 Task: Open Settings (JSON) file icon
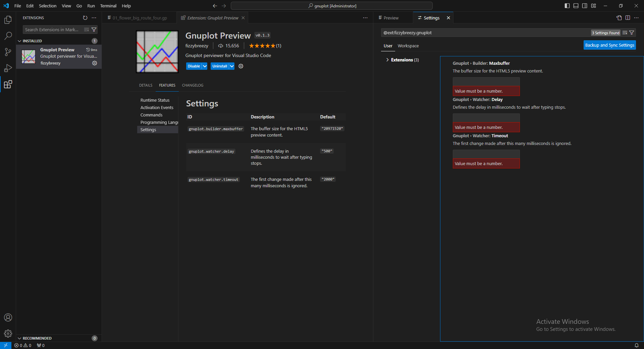click(619, 18)
